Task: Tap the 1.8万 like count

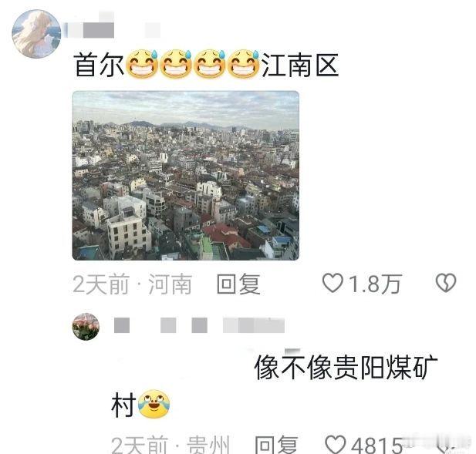Action: 375,284
